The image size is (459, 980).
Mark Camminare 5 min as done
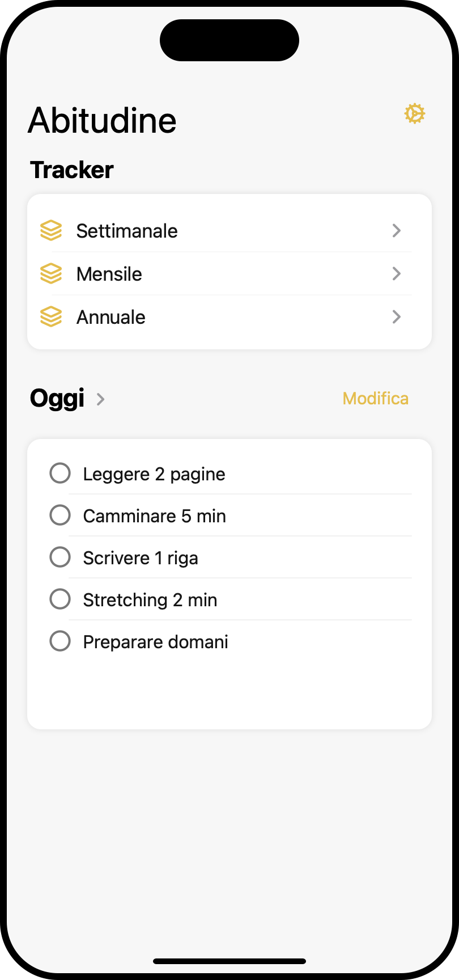(x=60, y=515)
